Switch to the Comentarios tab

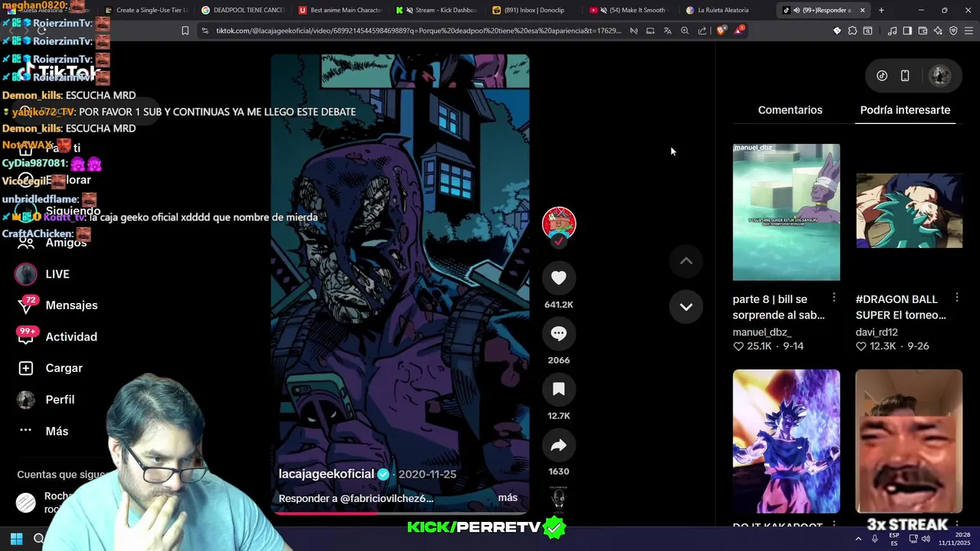pyautogui.click(x=790, y=110)
